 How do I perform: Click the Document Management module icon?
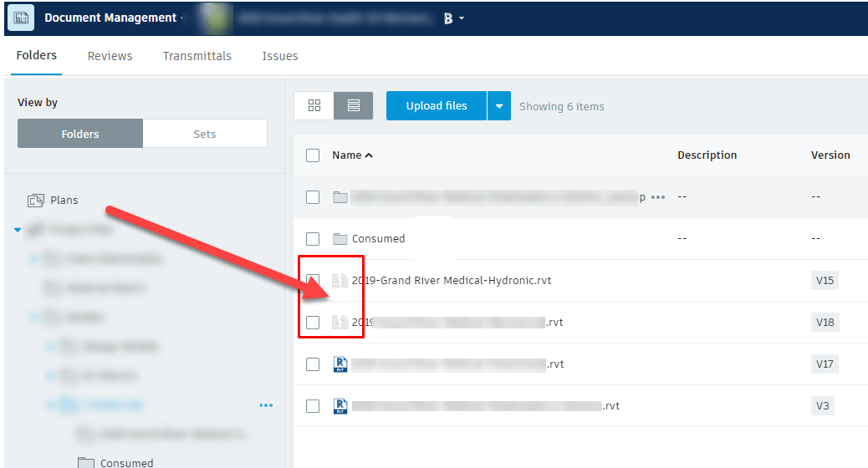(x=20, y=18)
